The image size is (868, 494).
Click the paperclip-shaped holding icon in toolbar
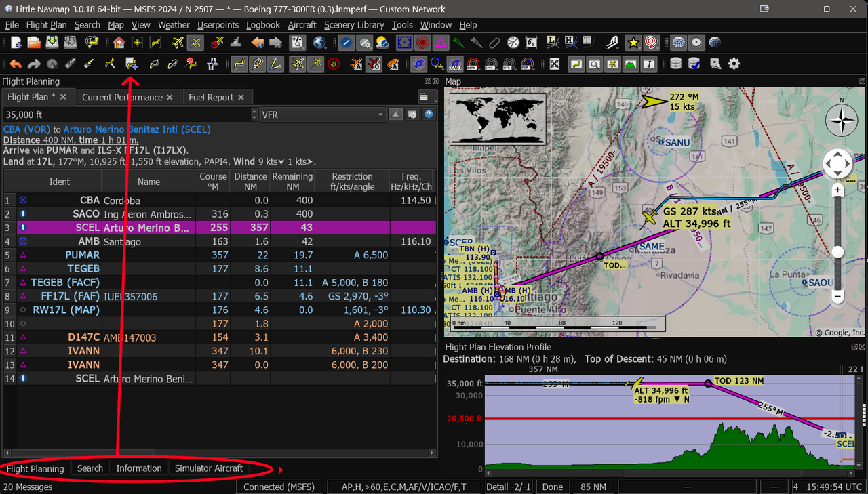click(495, 43)
